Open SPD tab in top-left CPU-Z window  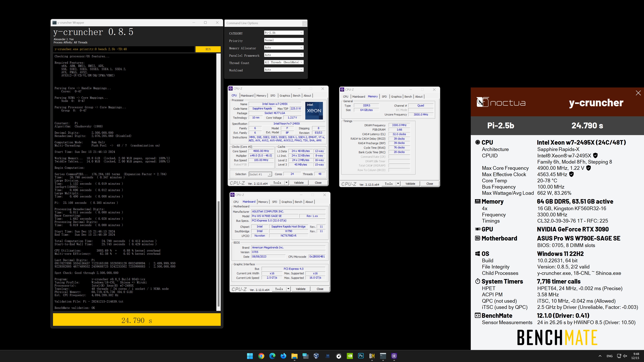(x=273, y=96)
